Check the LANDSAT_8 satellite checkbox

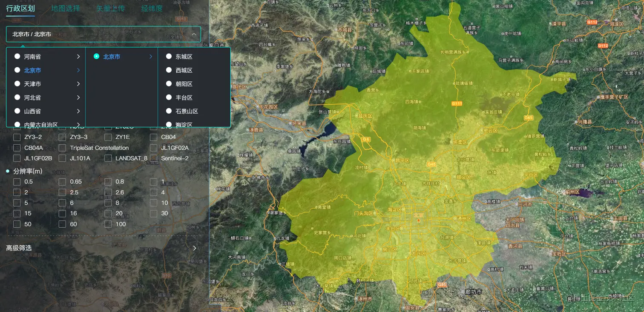coord(108,158)
